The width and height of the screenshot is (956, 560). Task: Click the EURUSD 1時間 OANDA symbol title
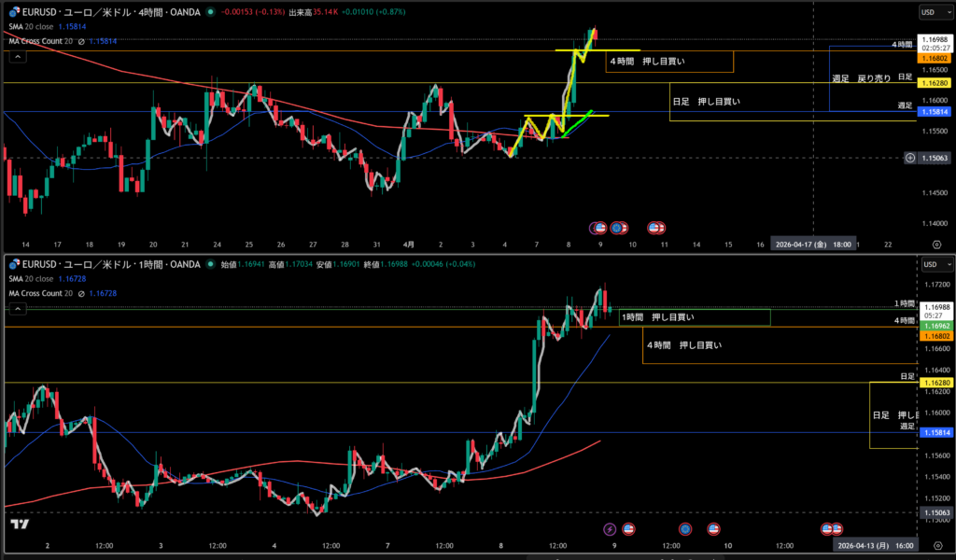(x=110, y=264)
